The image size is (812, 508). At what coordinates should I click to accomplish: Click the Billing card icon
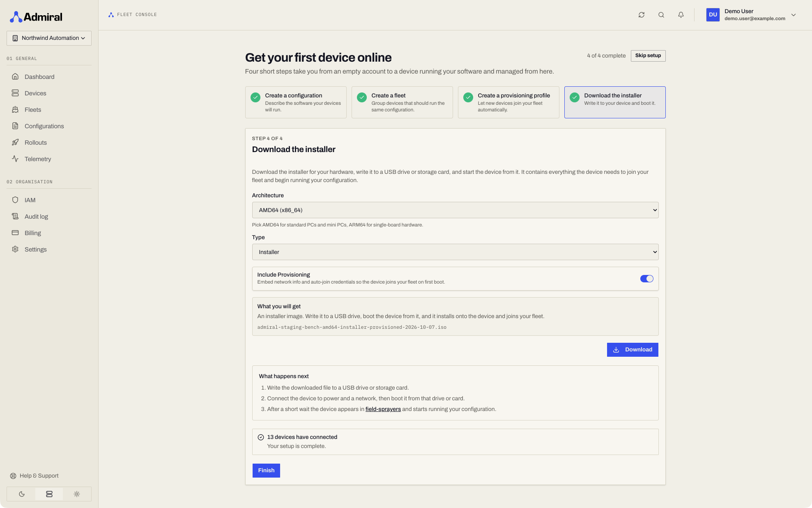pos(15,233)
